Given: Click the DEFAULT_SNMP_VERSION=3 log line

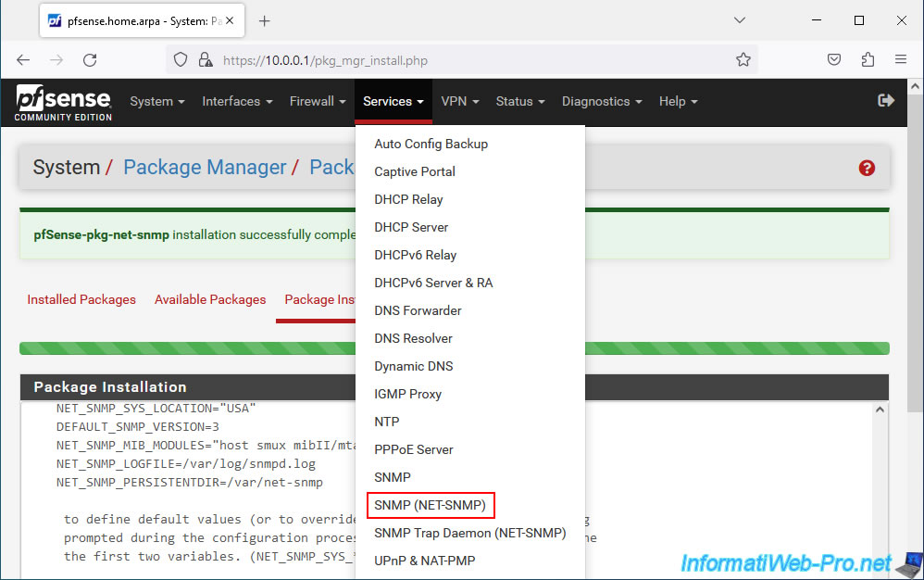Looking at the screenshot, I should (137, 427).
